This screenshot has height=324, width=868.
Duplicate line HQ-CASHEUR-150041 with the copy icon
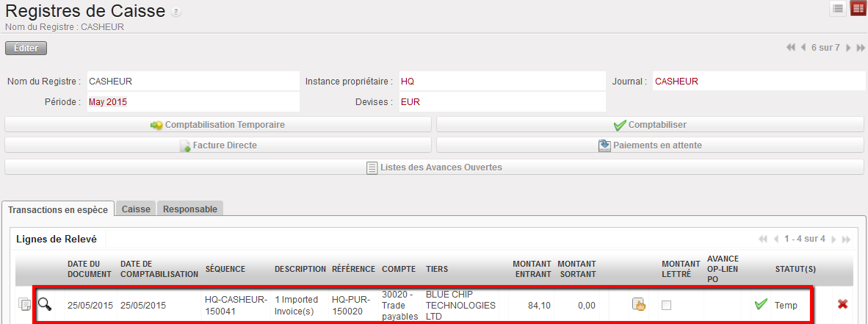click(25, 304)
